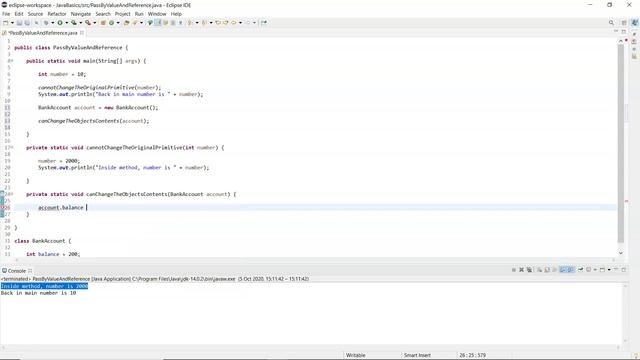This screenshot has height=360, width=640.
Task: Click the Previous Annotation toolbar icon
Action: (x=204, y=23)
